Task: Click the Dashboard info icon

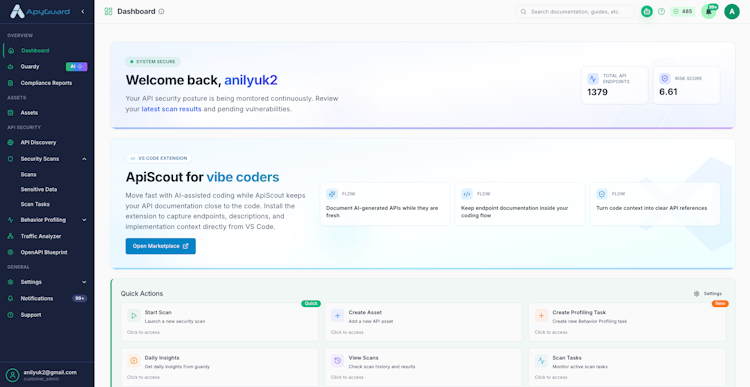Action: click(161, 11)
